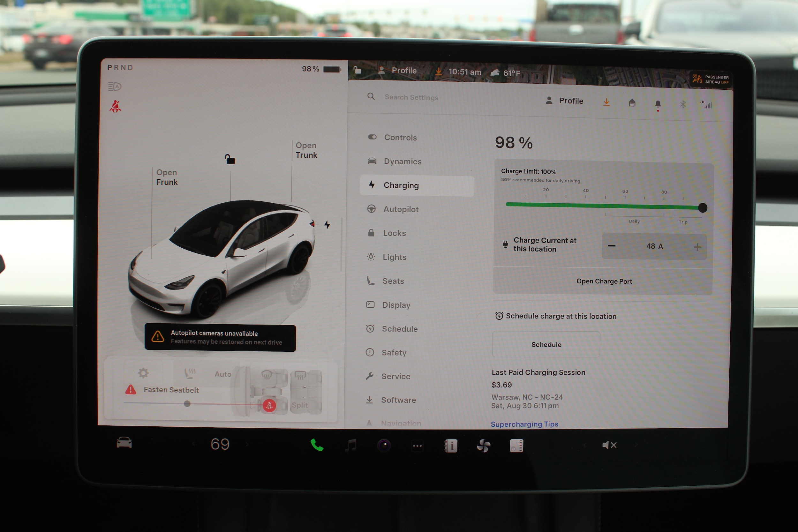Open the Software settings section
This screenshot has height=532, width=798.
[x=398, y=400]
